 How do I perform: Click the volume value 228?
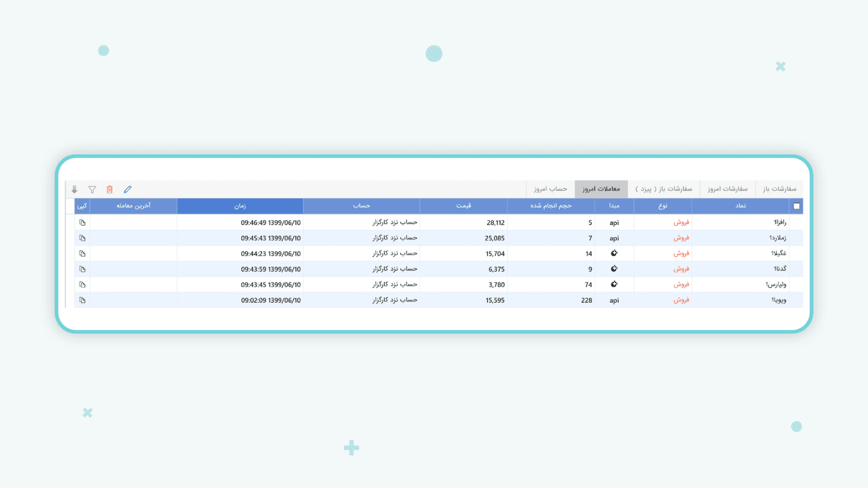point(587,300)
